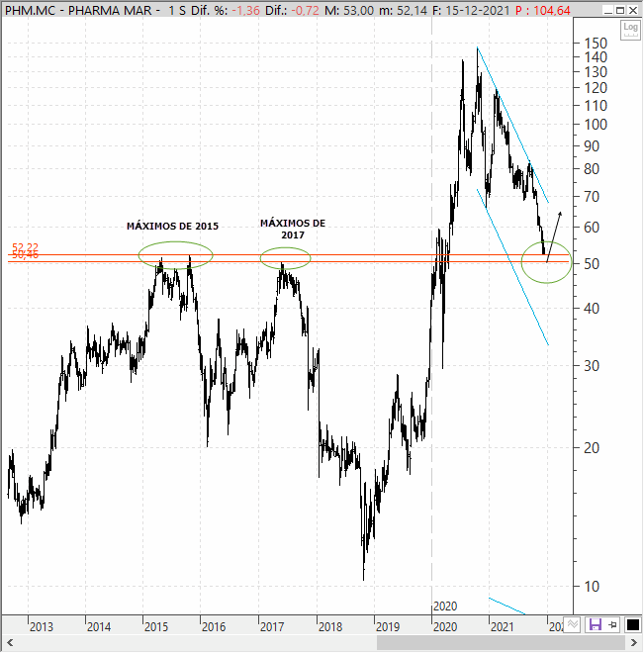
Task: Click the 'PHM.MC - PHARMA MAR' title text
Action: click(x=79, y=11)
